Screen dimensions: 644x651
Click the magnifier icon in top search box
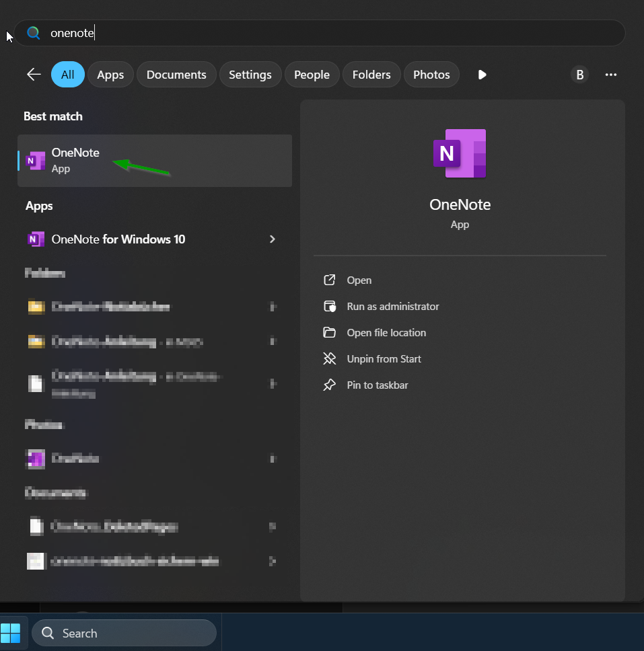click(34, 33)
